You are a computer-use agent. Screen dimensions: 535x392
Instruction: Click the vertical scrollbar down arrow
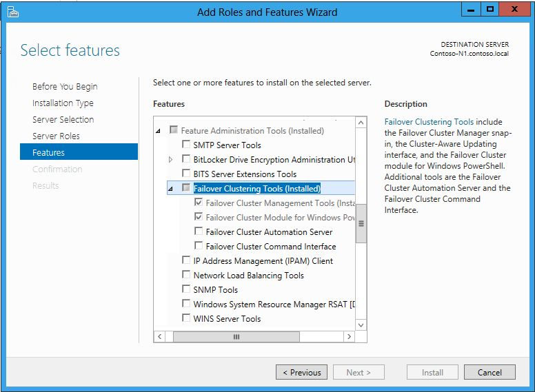pyautogui.click(x=361, y=323)
